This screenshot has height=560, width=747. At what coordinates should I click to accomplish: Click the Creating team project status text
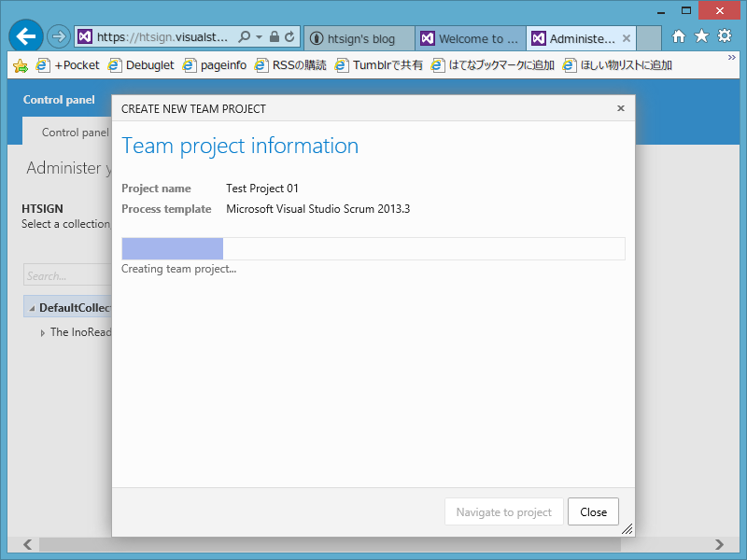pyautogui.click(x=178, y=269)
